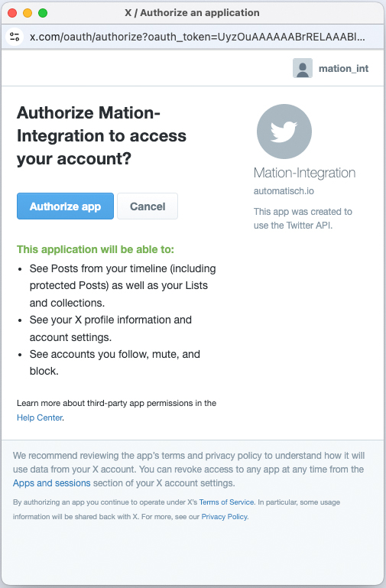Open the Terms of Service link
This screenshot has width=386, height=588.
coord(227,502)
